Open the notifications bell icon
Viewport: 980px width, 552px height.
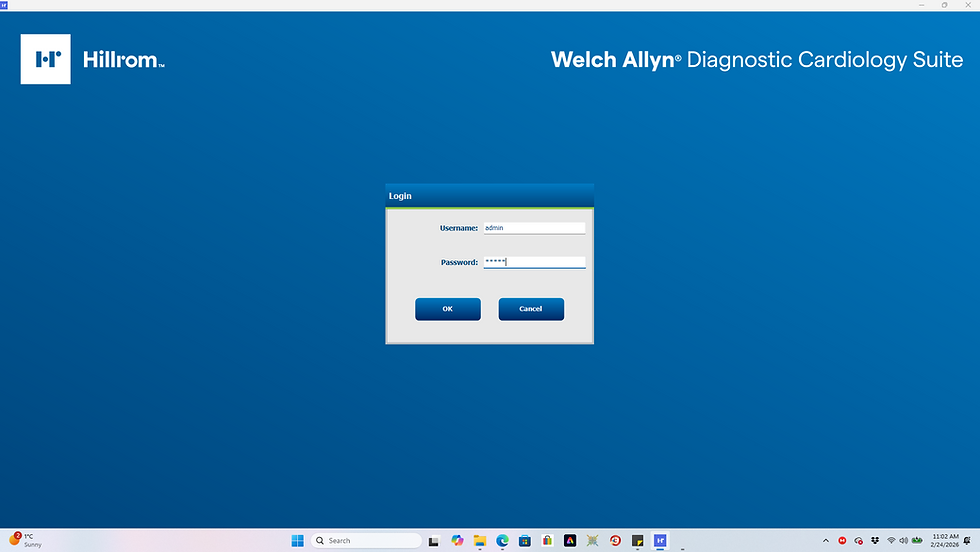click(967, 541)
